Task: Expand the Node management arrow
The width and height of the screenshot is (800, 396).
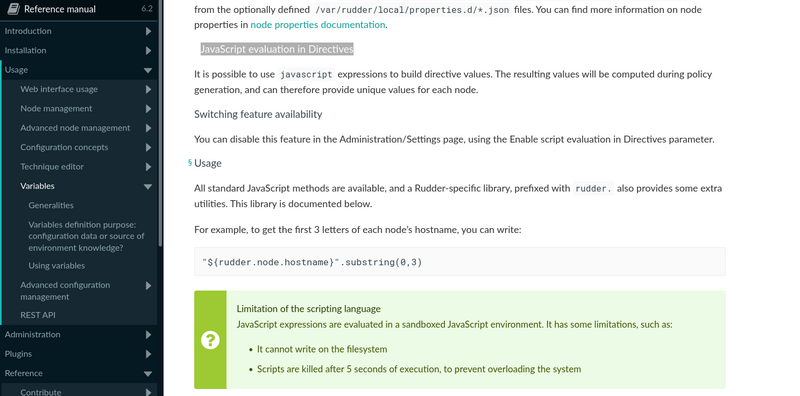Action: click(148, 109)
